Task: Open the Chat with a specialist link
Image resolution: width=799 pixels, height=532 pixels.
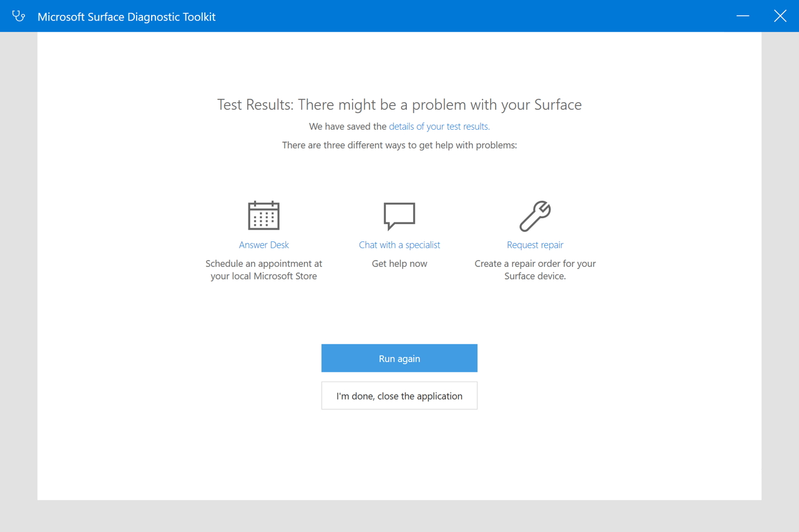Action: pos(399,245)
